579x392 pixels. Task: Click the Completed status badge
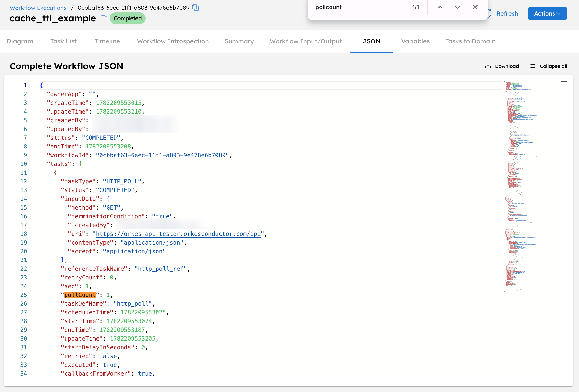[x=128, y=18]
